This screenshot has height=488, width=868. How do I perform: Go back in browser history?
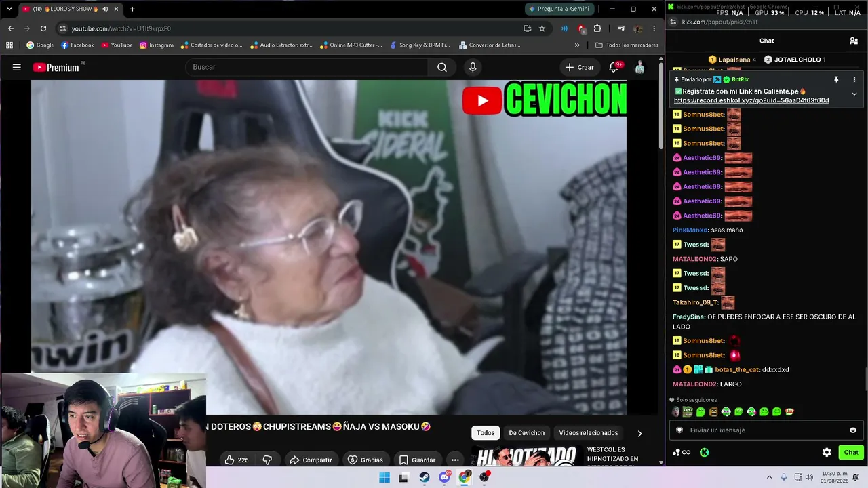pos(11,28)
